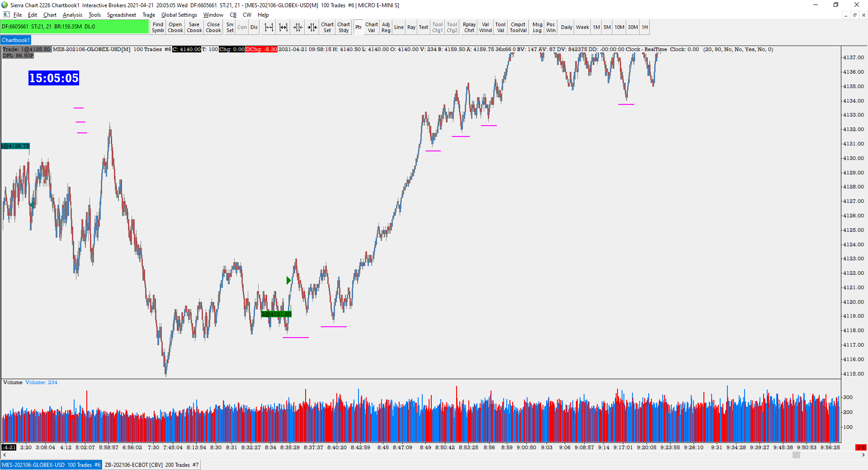
Task: Click the Dis disconnect button
Action: point(254,27)
